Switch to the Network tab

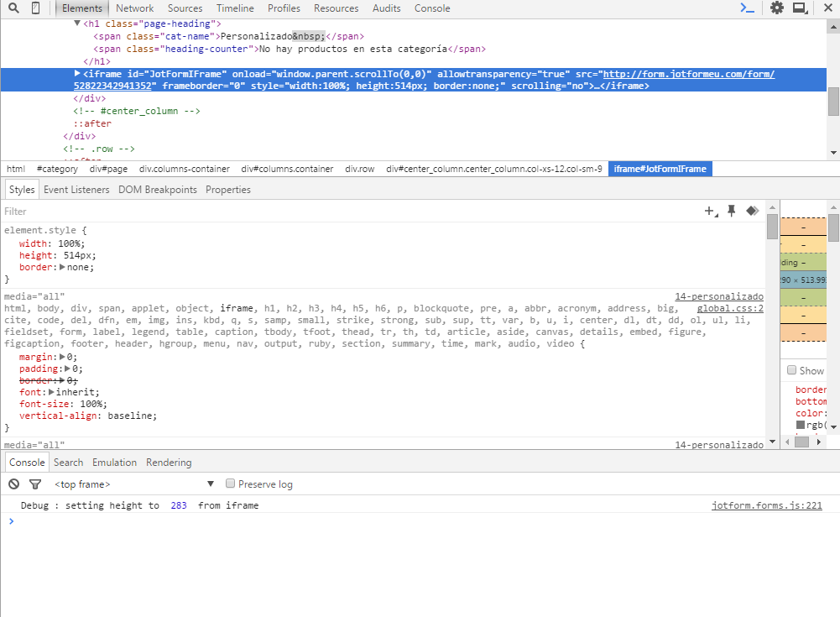tap(134, 8)
